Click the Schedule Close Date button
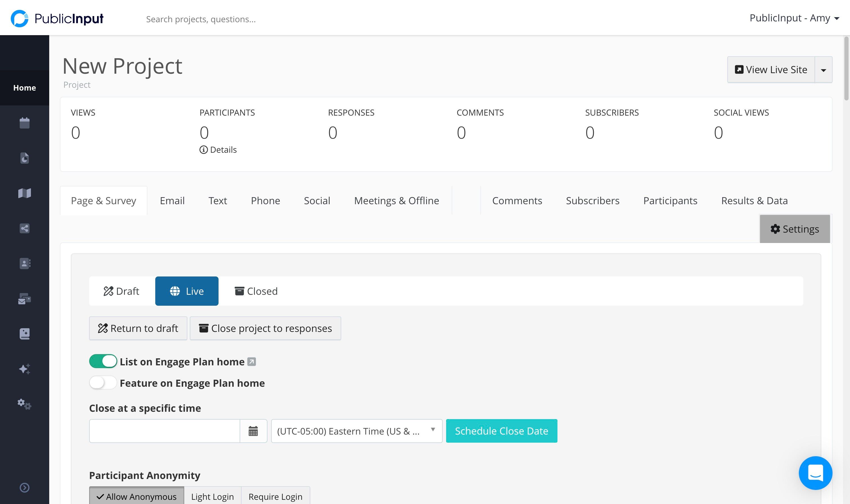This screenshot has width=850, height=504. tap(502, 431)
